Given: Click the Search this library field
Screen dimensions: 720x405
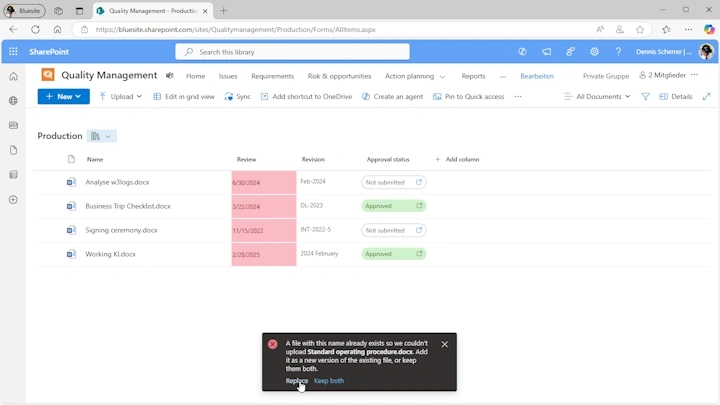Looking at the screenshot, I should [292, 52].
